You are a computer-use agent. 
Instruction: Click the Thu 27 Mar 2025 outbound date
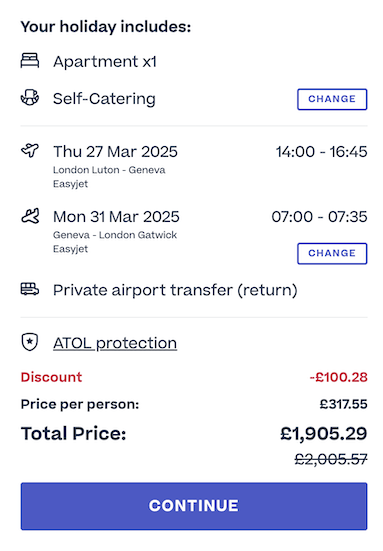click(115, 152)
